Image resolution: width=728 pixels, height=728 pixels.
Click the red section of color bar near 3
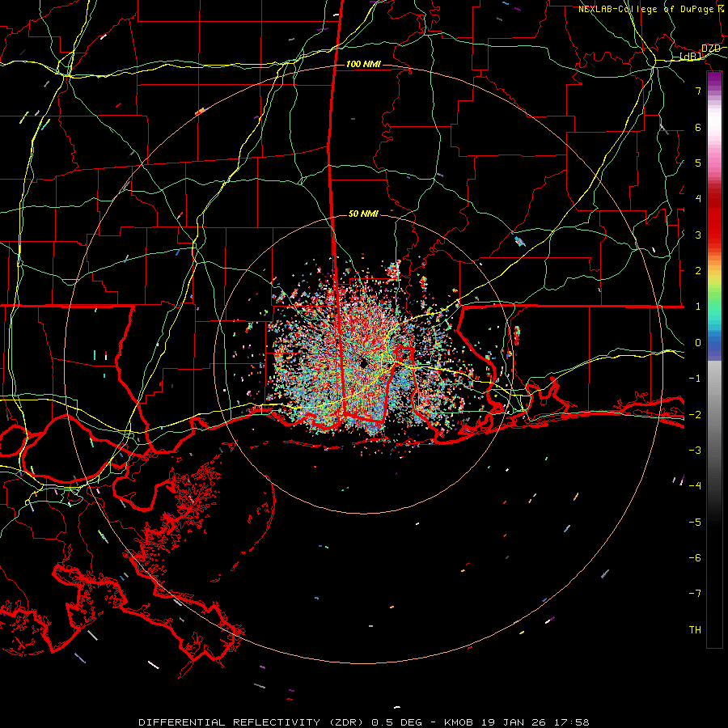pyautogui.click(x=714, y=235)
